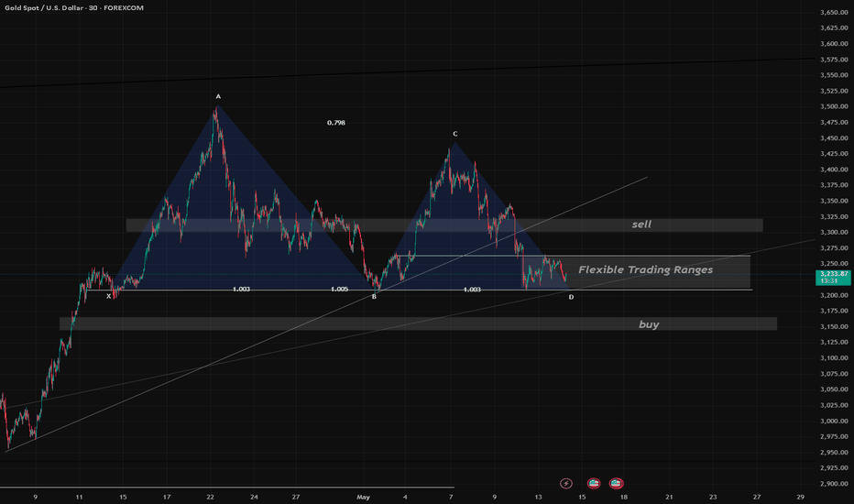The image size is (854, 504).
Task: Click the 3,650.00 price axis label
Action: click(835, 13)
